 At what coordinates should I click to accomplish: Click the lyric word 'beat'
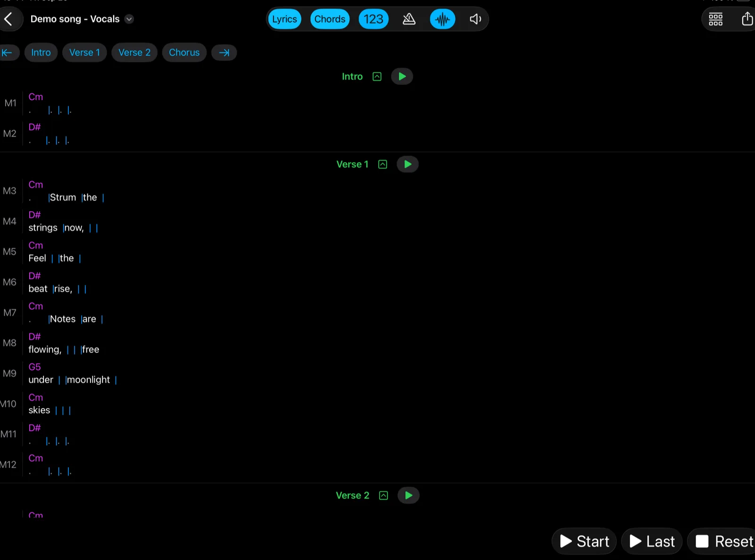click(x=38, y=289)
